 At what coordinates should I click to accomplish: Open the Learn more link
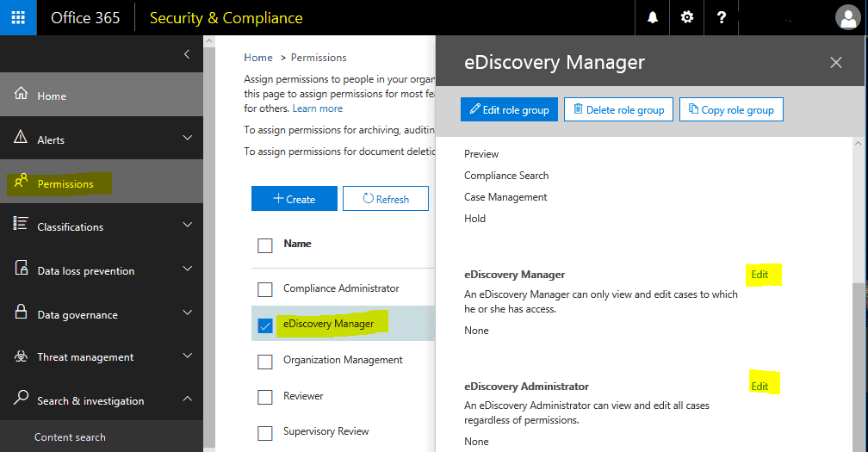coord(318,108)
